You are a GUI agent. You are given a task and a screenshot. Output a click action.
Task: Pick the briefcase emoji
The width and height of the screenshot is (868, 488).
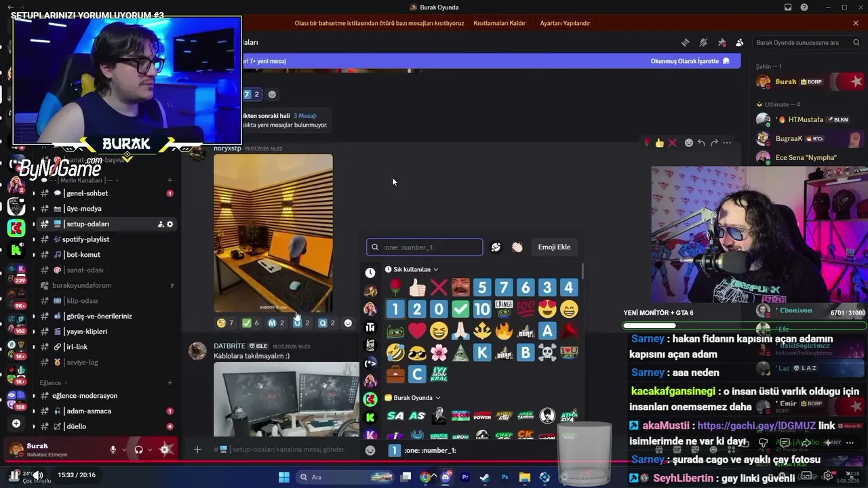[395, 374]
